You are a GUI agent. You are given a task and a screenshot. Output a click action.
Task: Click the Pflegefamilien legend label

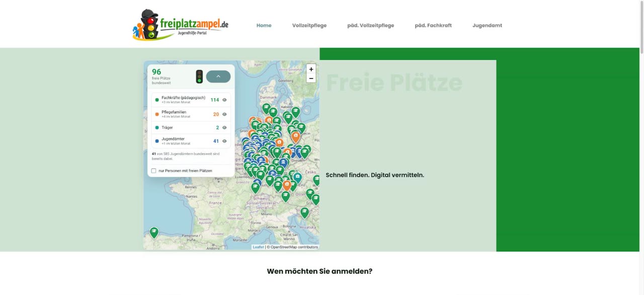click(x=174, y=112)
